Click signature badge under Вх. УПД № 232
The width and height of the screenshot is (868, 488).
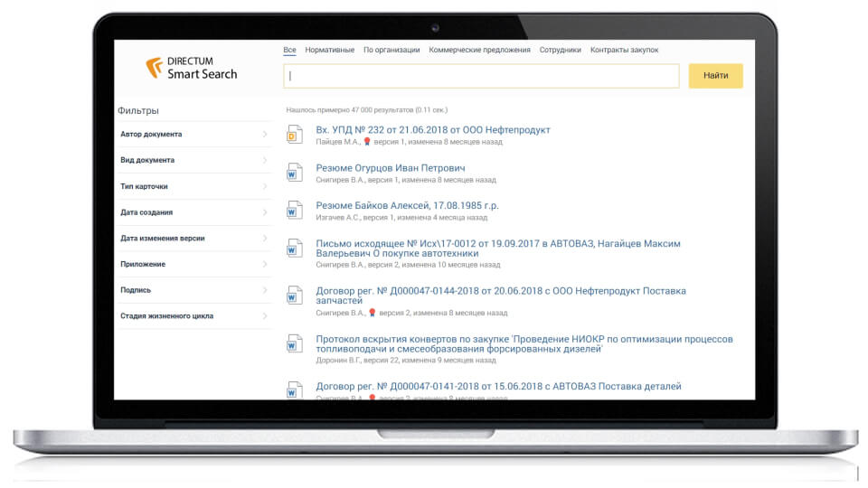[367, 142]
